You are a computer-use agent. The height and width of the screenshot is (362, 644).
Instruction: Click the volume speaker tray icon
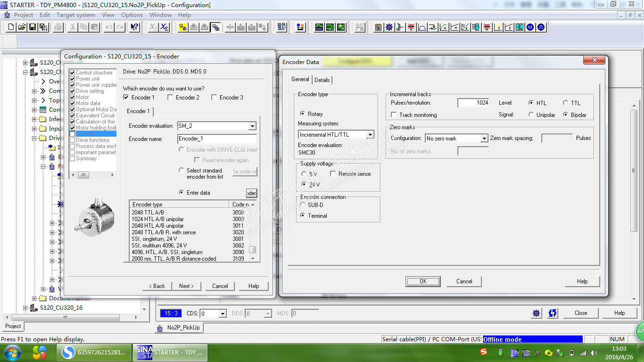pos(594,353)
